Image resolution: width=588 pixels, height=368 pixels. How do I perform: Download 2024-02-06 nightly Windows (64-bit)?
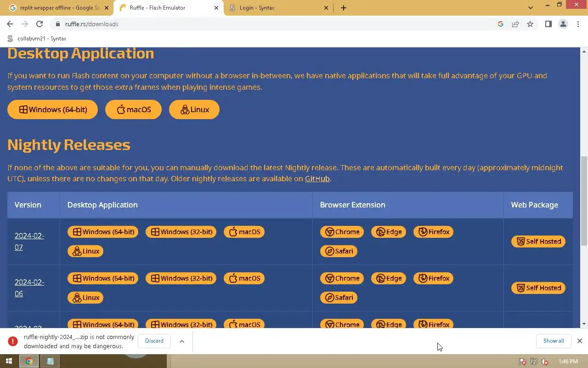[103, 278]
